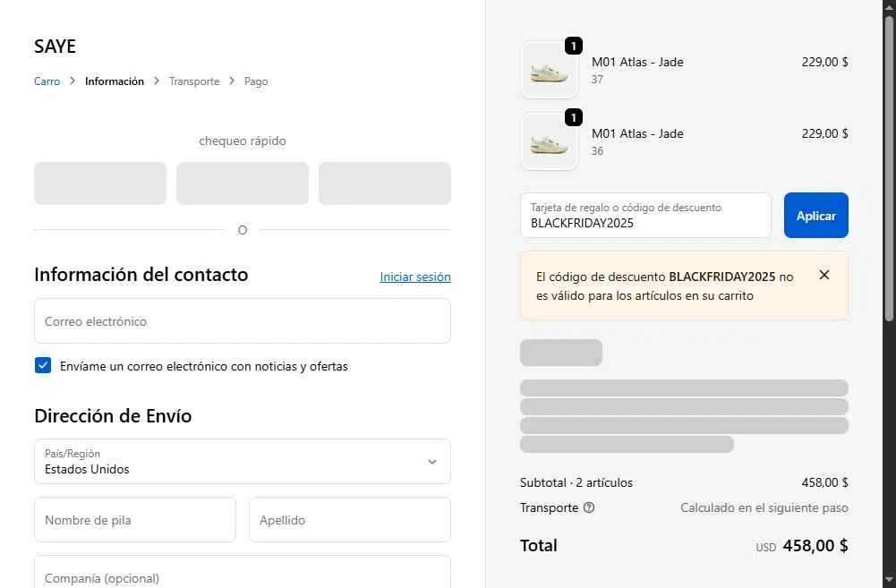Click the Aplicar discount button

(816, 216)
